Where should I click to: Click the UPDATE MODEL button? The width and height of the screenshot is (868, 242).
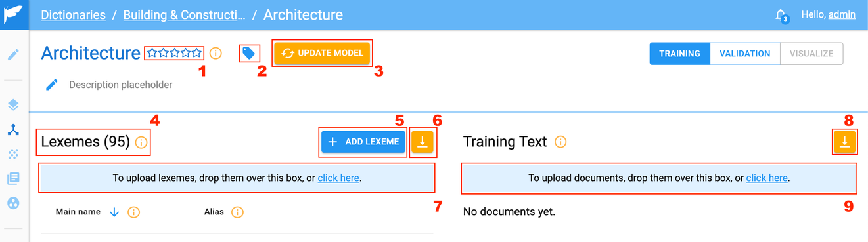323,53
